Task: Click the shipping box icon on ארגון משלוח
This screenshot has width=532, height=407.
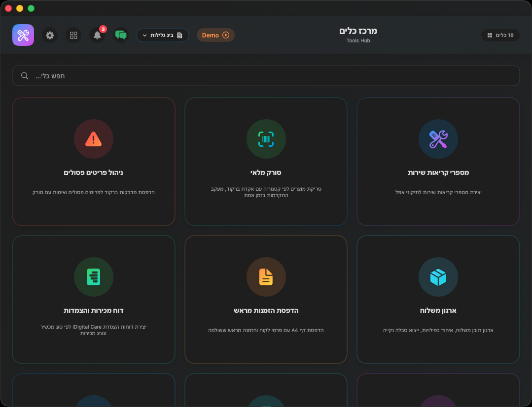Action: click(x=438, y=277)
